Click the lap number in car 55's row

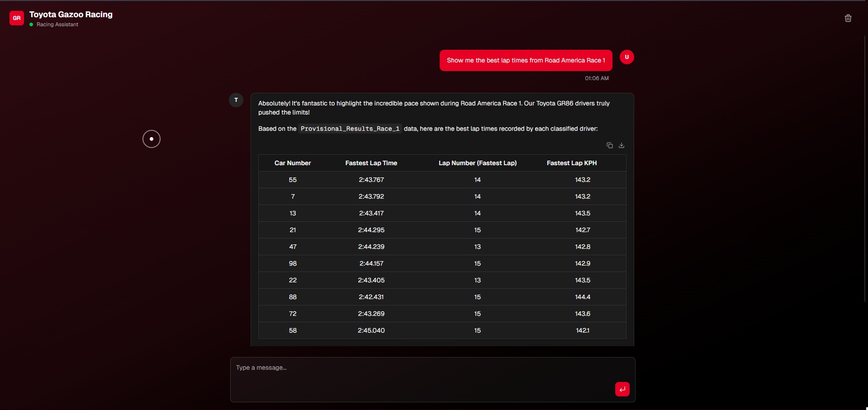click(477, 180)
